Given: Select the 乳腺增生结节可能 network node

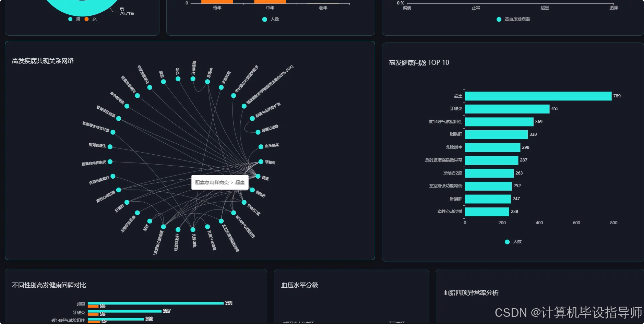Looking at the screenshot, I should [x=113, y=132].
